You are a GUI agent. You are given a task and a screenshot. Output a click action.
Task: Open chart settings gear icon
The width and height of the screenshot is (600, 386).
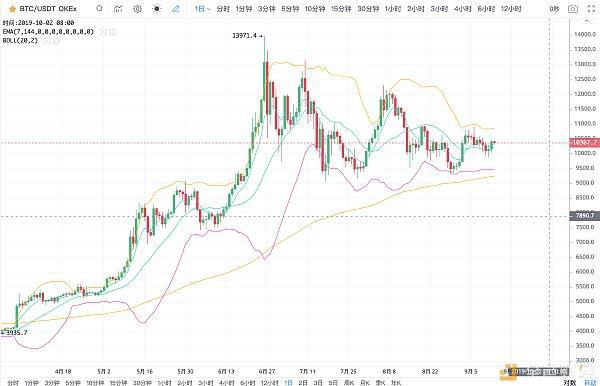click(137, 8)
